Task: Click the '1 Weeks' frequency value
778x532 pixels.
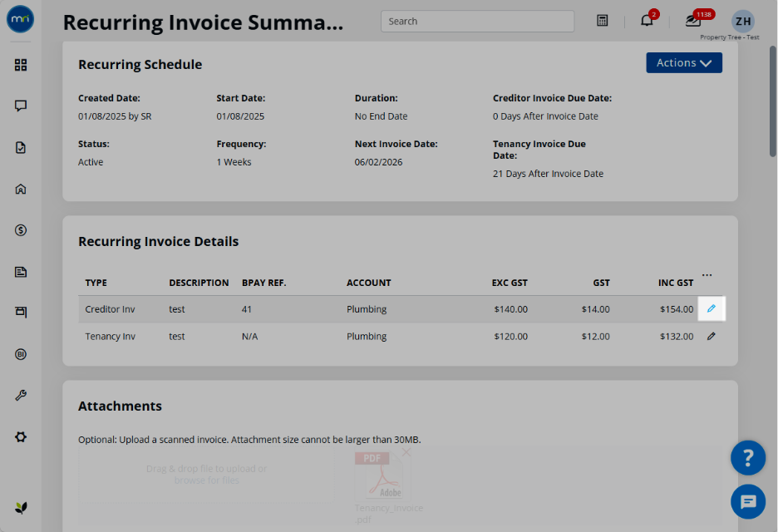Action: coord(234,162)
